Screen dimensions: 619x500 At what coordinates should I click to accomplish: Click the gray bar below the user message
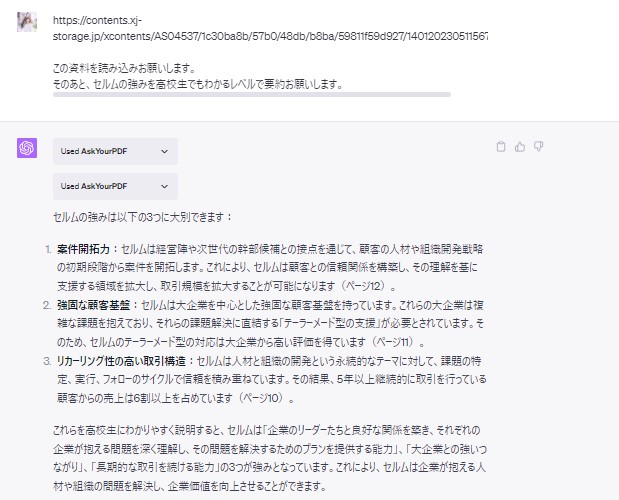pos(251,94)
